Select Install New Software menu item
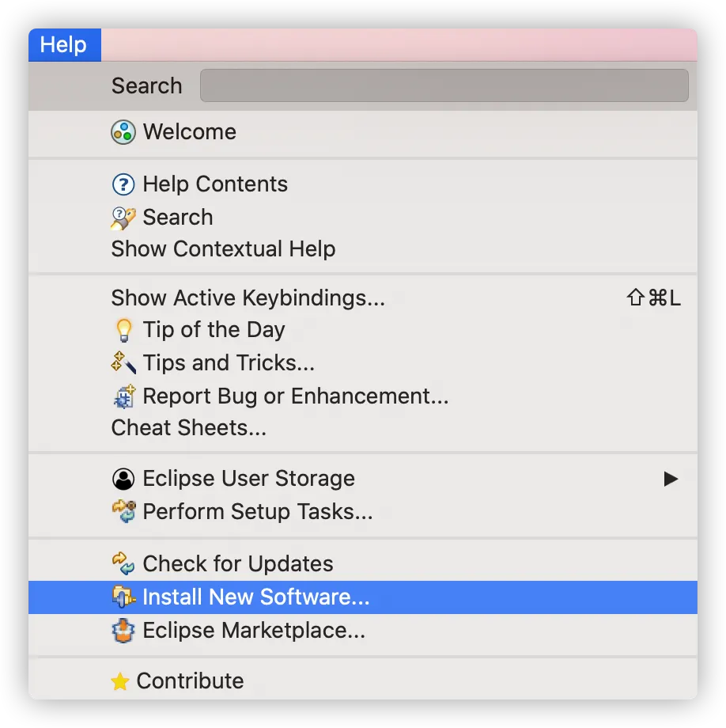This screenshot has width=726, height=728. click(255, 597)
